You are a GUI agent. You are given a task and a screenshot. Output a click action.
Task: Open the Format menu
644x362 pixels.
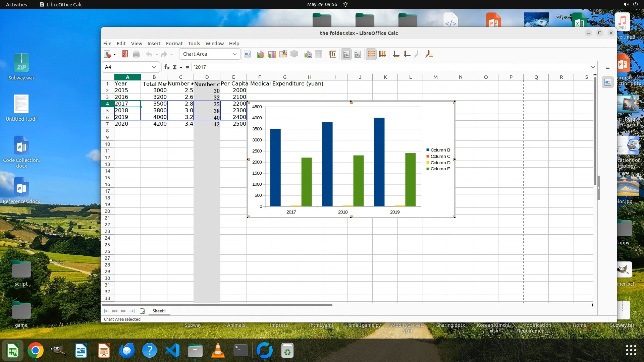[174, 44]
